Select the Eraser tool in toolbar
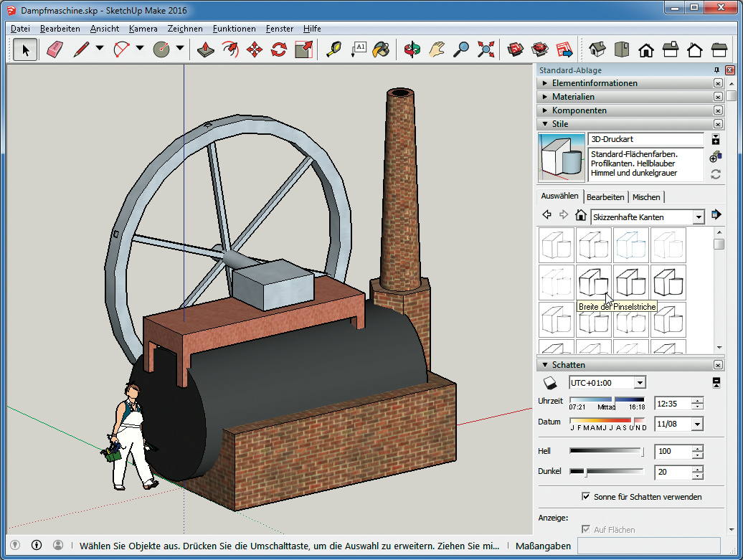The image size is (743, 560). (55, 49)
